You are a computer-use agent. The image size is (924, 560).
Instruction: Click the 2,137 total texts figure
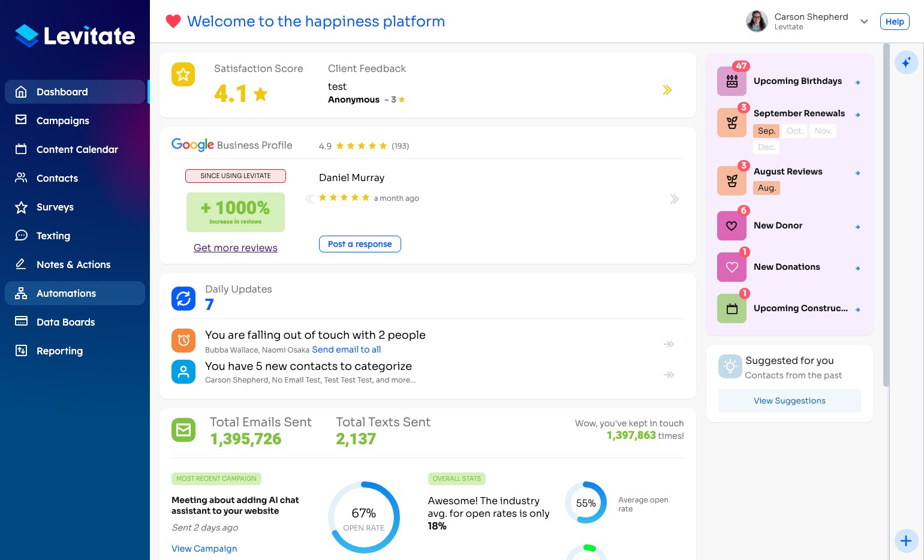tap(356, 439)
